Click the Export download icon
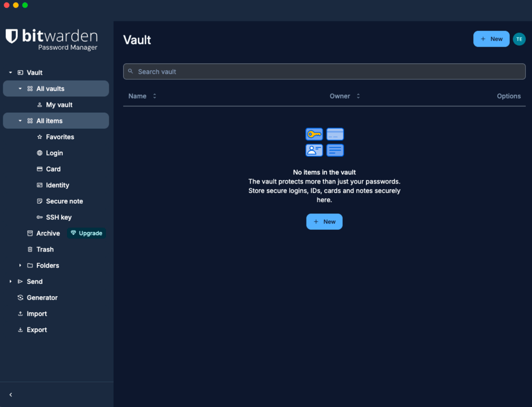This screenshot has height=407, width=532. (20, 330)
